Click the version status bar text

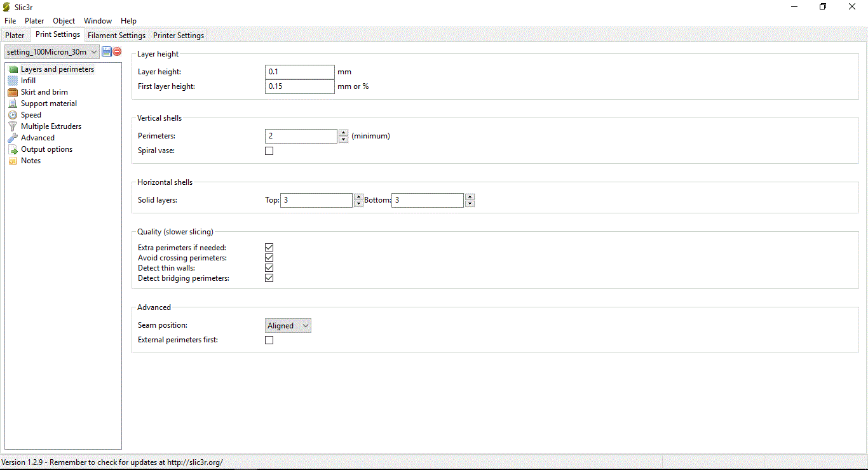(x=112, y=462)
